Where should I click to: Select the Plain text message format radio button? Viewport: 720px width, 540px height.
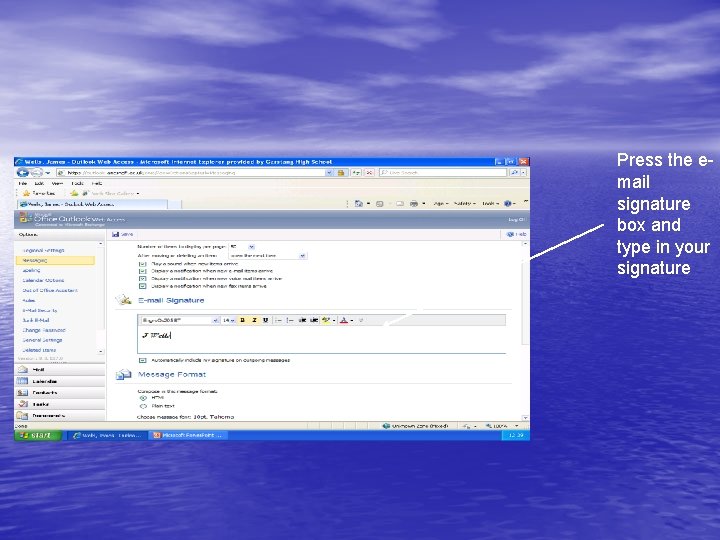(143, 406)
